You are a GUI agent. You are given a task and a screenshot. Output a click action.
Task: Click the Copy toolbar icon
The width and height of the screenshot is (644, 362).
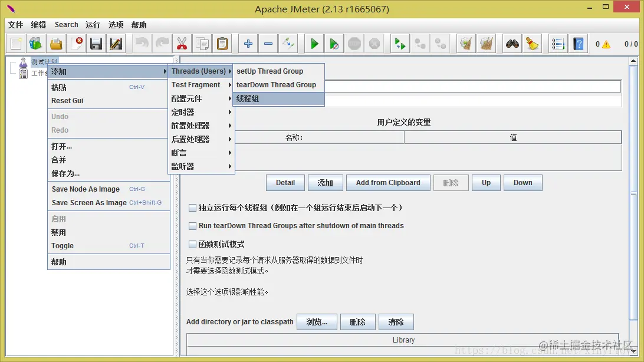202,44
